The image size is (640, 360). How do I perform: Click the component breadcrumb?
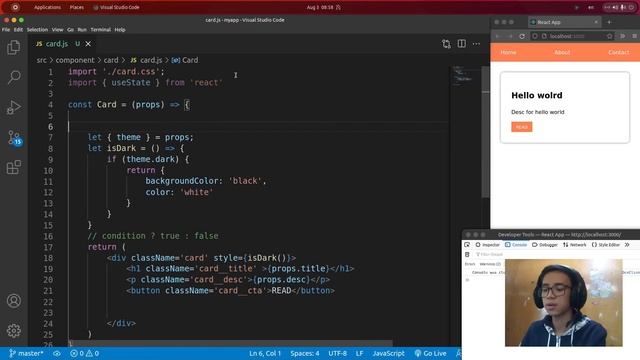click(75, 60)
